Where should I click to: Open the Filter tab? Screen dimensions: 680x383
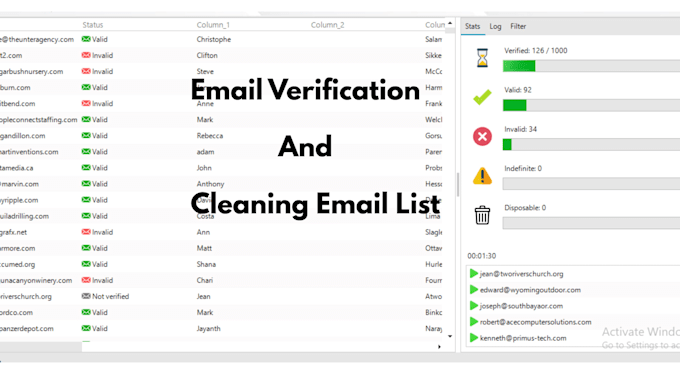coord(518,26)
